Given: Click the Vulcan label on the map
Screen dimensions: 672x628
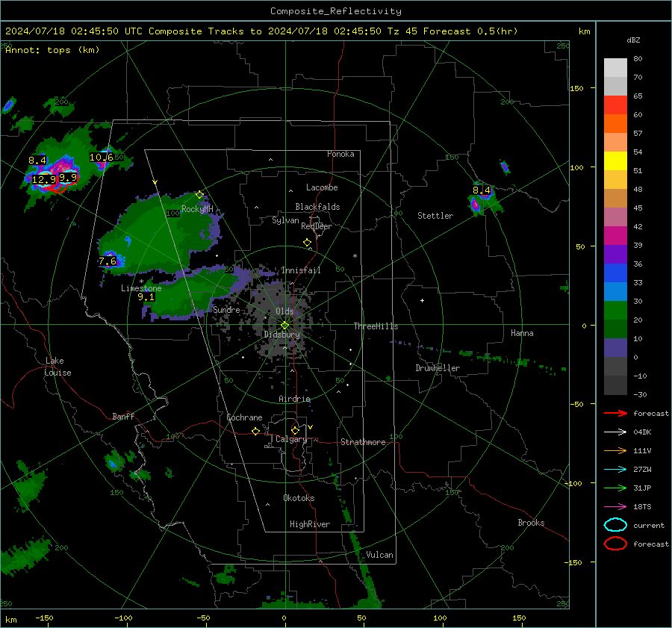Looking at the screenshot, I should pyautogui.click(x=379, y=555).
